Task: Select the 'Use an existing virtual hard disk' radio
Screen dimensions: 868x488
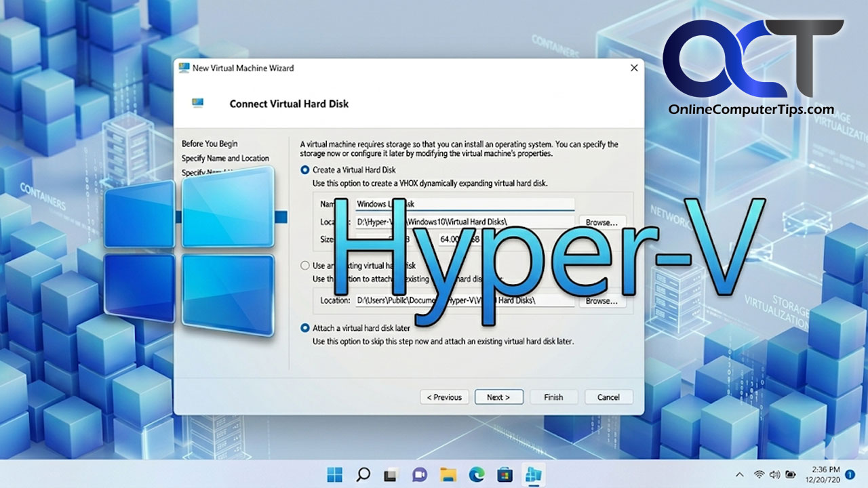Action: pos(305,266)
